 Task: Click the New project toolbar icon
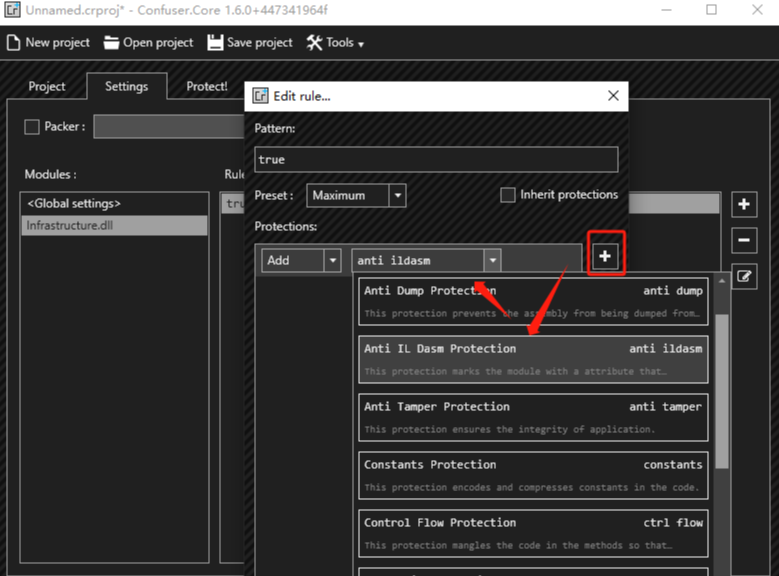click(13, 43)
